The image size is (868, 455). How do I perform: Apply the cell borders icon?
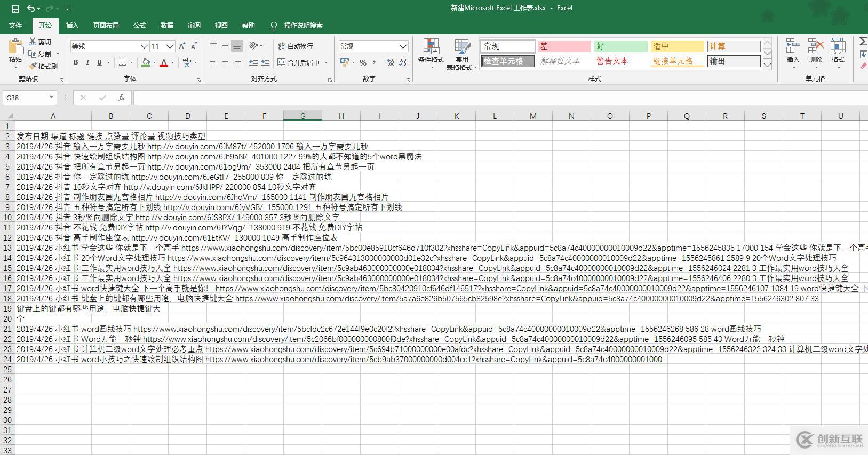pyautogui.click(x=123, y=62)
